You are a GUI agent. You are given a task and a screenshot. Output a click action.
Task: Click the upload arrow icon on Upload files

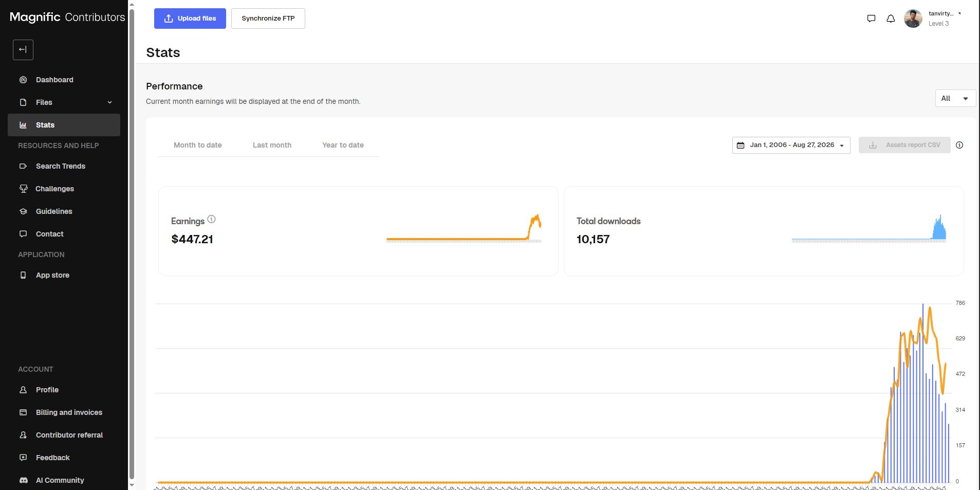click(x=168, y=19)
